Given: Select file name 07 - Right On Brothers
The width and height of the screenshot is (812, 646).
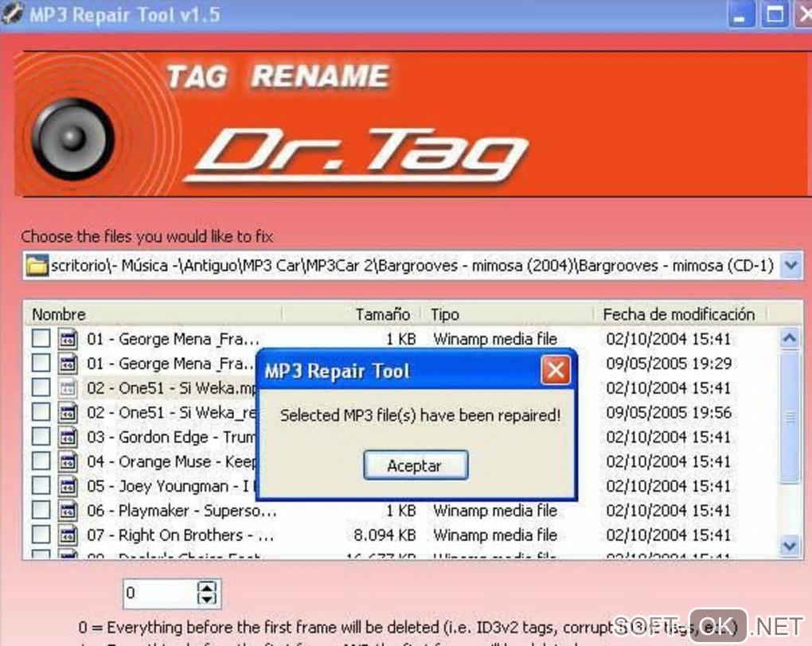Looking at the screenshot, I should pyautogui.click(x=180, y=534).
